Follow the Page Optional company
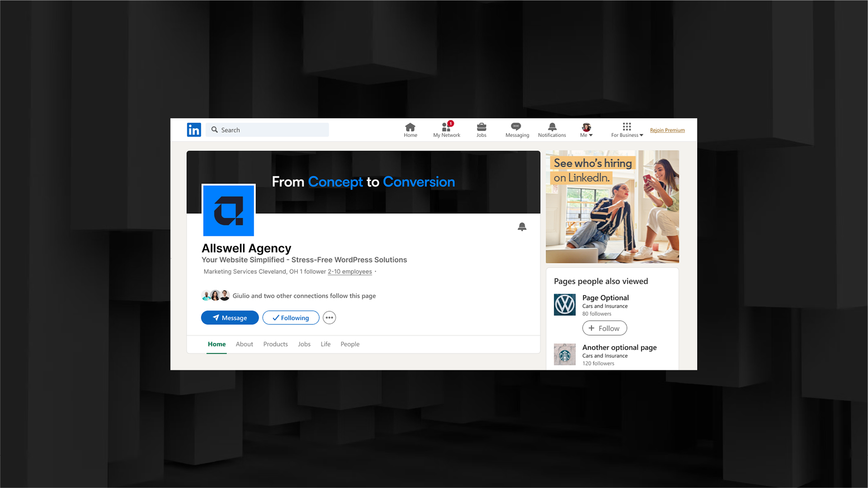Screen dimensions: 868x488 point(604,328)
